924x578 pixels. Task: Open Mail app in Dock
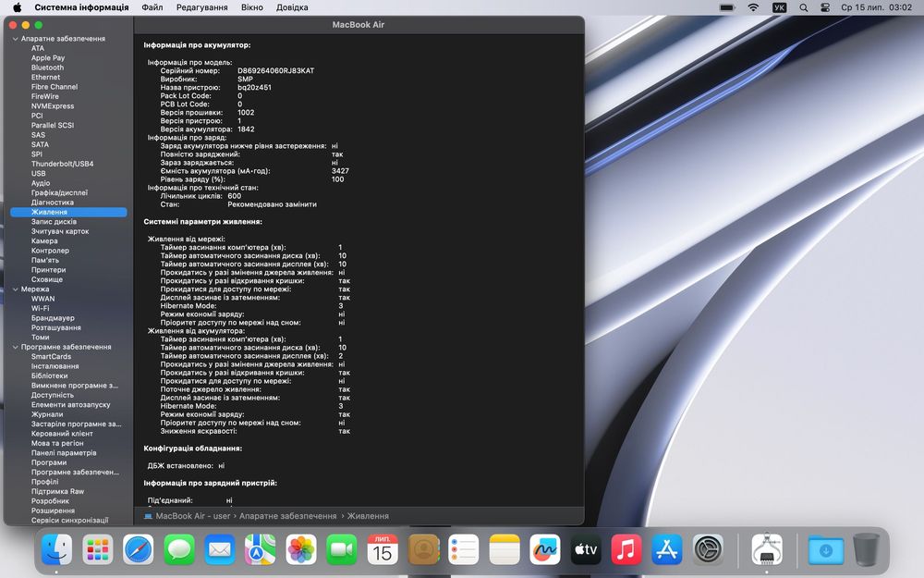click(x=220, y=549)
